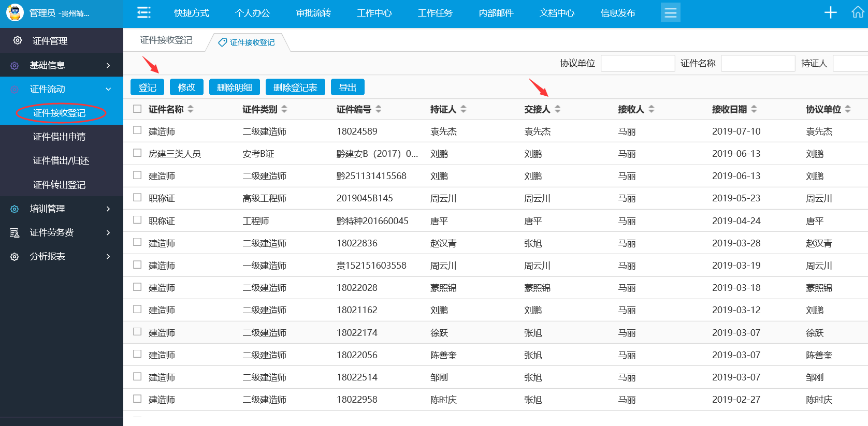Sort by 交接人 column sort icon
This screenshot has height=426, width=868.
(x=558, y=109)
